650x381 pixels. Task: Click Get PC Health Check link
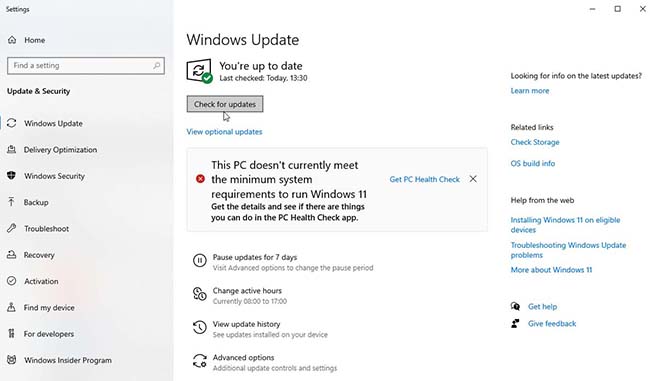click(x=424, y=179)
